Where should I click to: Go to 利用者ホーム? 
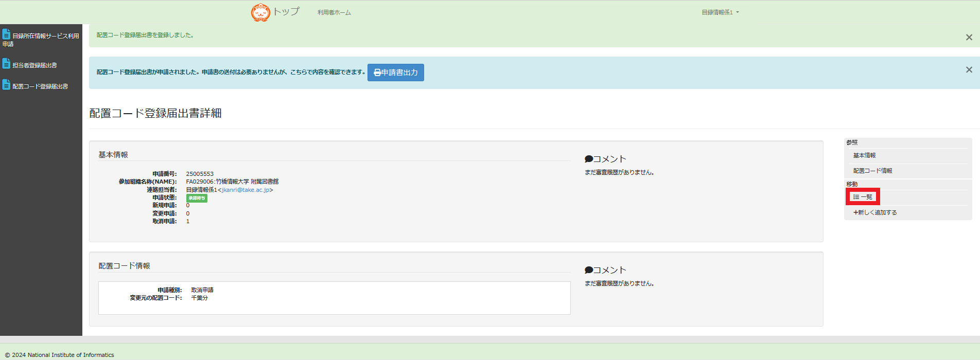[x=334, y=12]
